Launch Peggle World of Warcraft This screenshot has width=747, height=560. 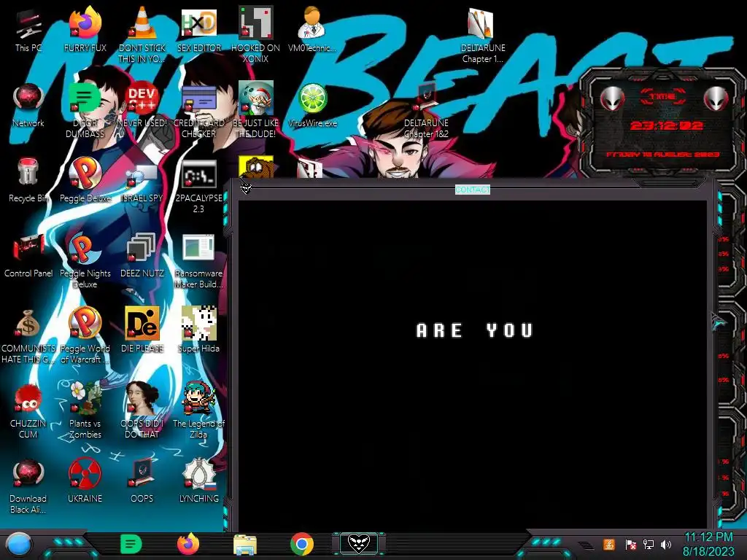coord(85,335)
